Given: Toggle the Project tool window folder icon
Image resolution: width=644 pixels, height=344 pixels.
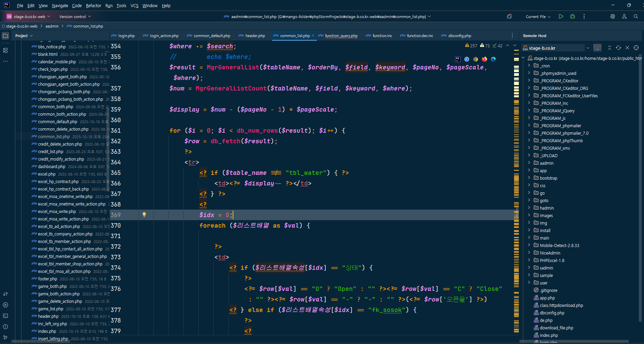Looking at the screenshot, I should (5, 35).
